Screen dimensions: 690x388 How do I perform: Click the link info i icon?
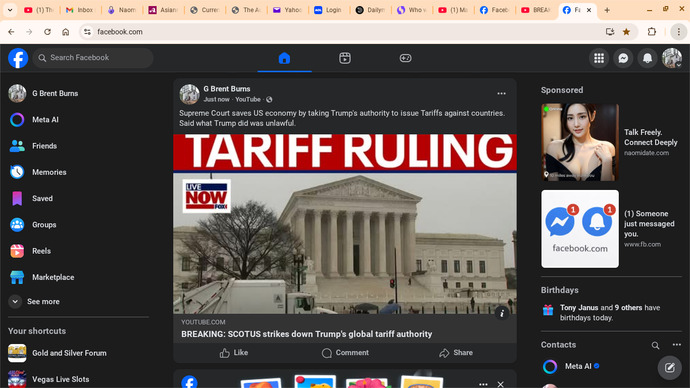[x=502, y=313]
